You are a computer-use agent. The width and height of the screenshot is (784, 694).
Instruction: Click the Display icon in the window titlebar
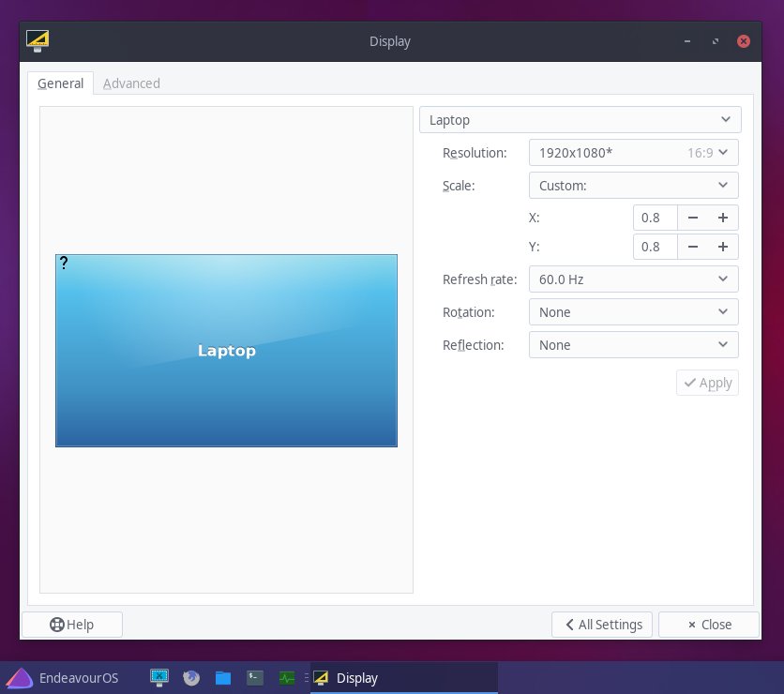pos(38,41)
